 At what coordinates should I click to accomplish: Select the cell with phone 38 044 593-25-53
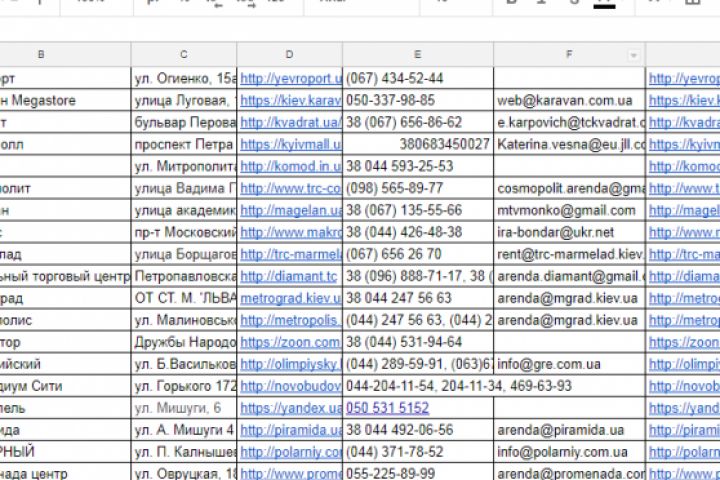[x=418, y=166]
